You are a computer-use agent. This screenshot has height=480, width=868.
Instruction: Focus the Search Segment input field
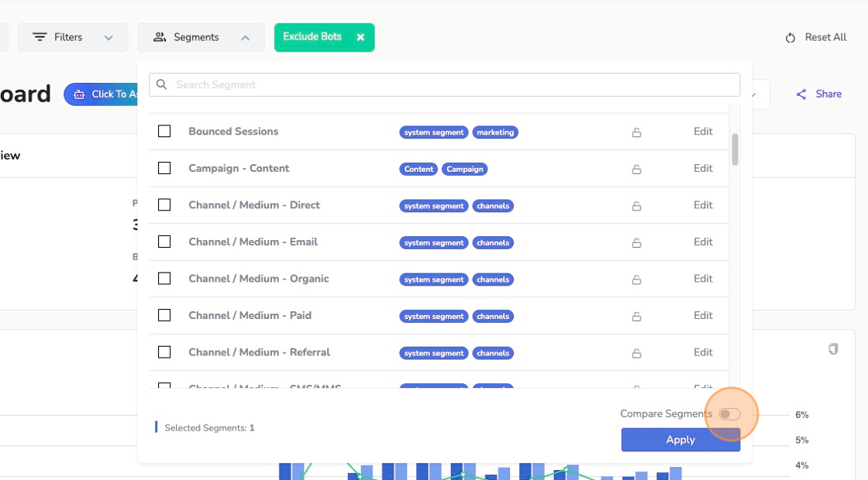point(445,84)
